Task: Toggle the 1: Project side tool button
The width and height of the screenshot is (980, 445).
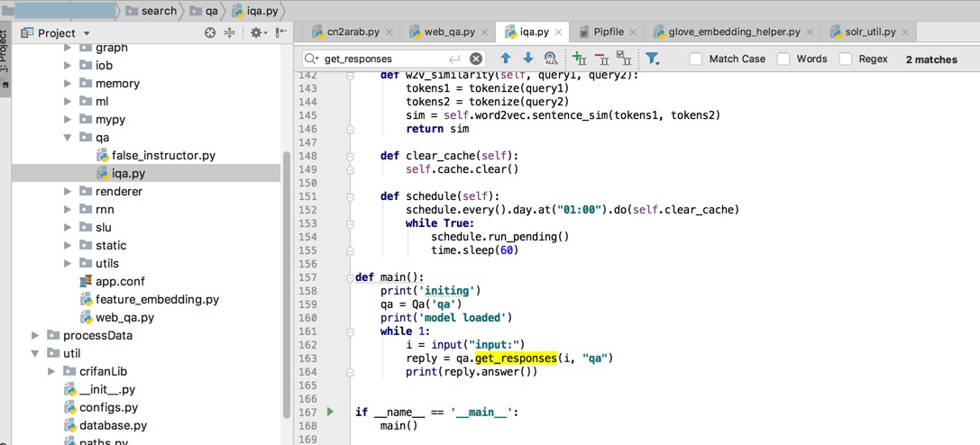Action: coord(5,60)
